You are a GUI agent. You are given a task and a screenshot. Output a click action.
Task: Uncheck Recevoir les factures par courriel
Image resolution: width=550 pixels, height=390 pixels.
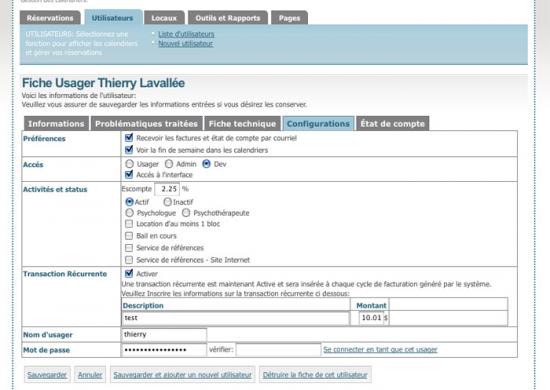click(129, 137)
